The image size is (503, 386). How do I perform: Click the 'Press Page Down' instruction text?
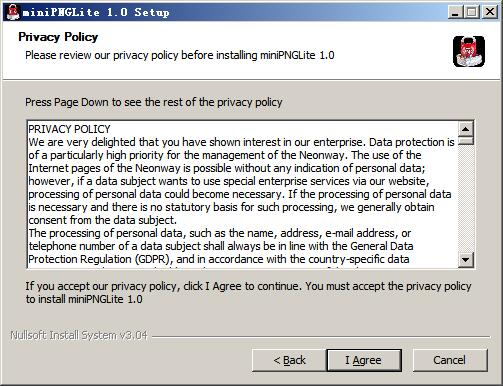[x=154, y=102]
